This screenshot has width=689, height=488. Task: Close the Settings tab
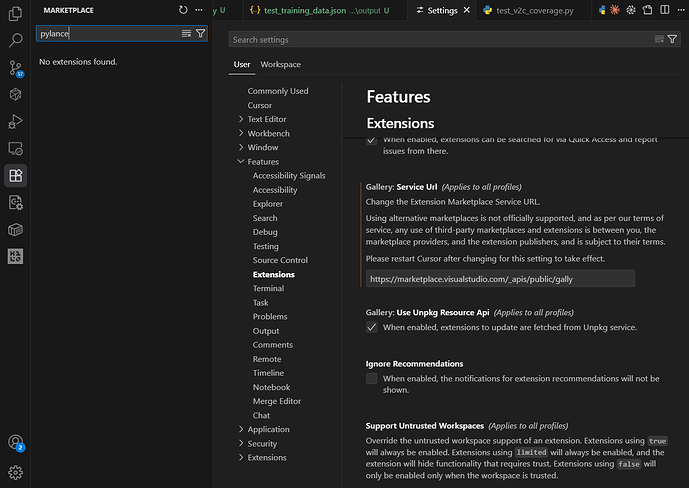pos(467,10)
